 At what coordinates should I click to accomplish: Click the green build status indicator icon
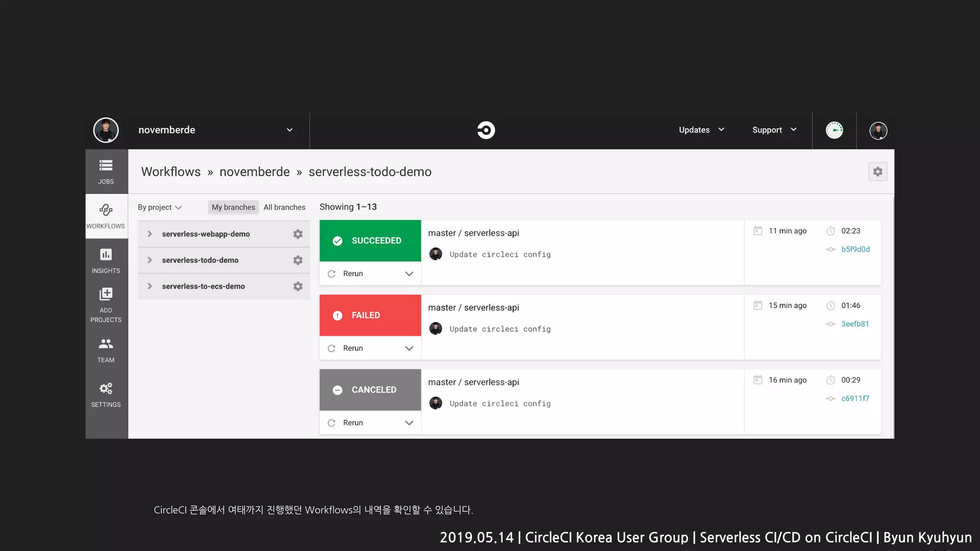(834, 130)
